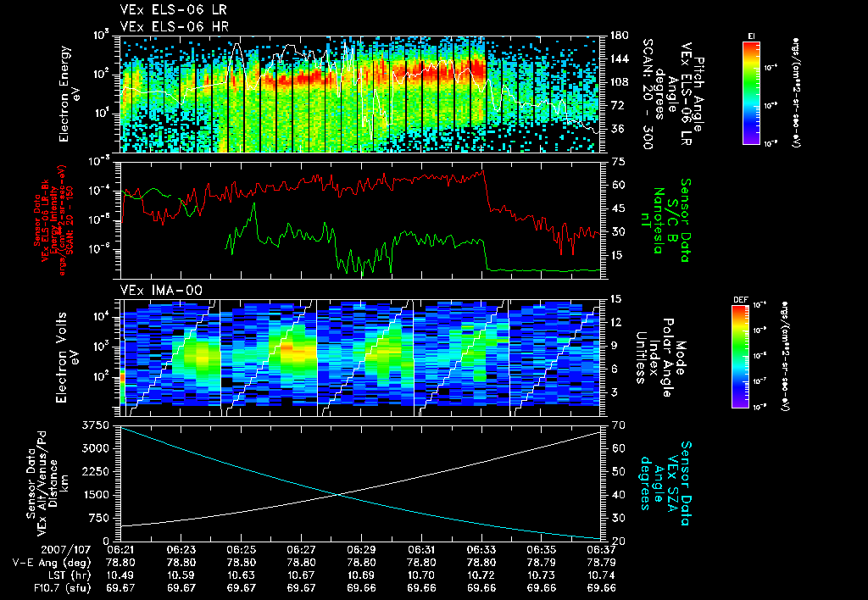Click the 06:31 time tick label
The image size is (868, 600).
pos(421,550)
